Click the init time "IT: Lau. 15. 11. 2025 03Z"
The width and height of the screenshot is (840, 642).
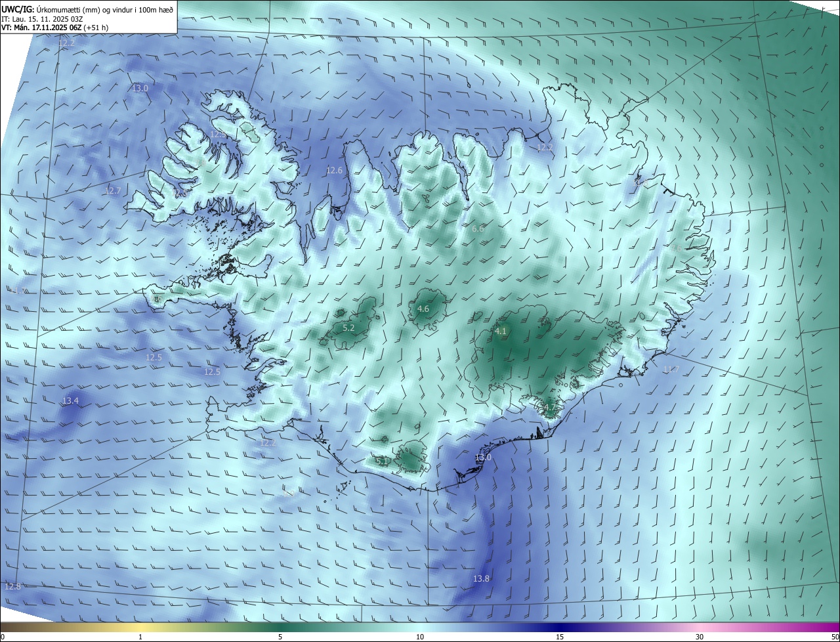point(42,19)
